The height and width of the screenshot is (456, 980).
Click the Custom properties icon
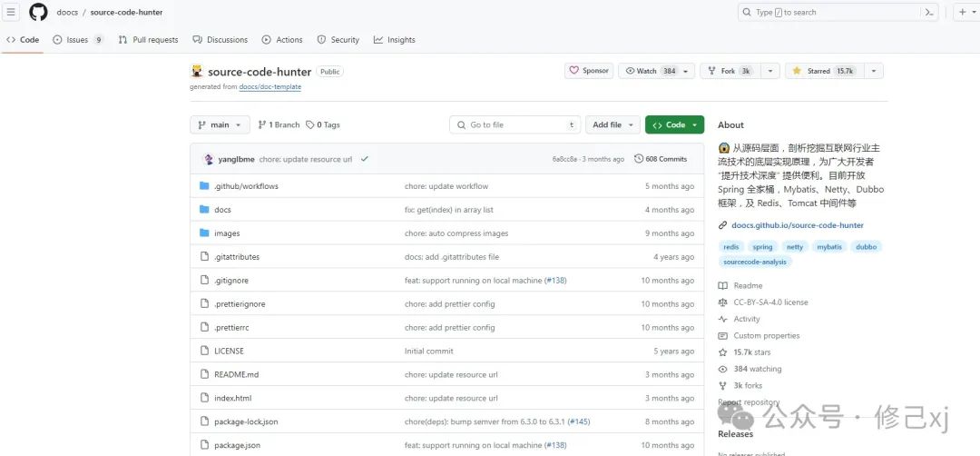coord(723,336)
